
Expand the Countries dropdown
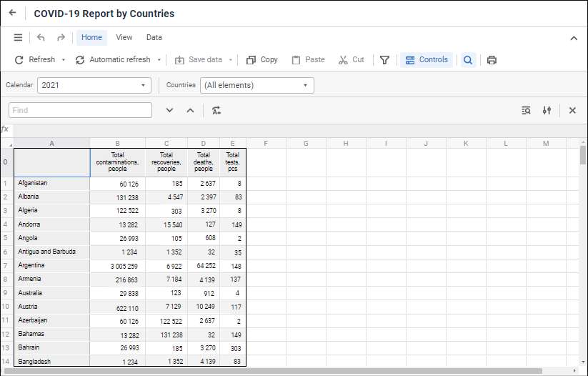click(x=257, y=85)
